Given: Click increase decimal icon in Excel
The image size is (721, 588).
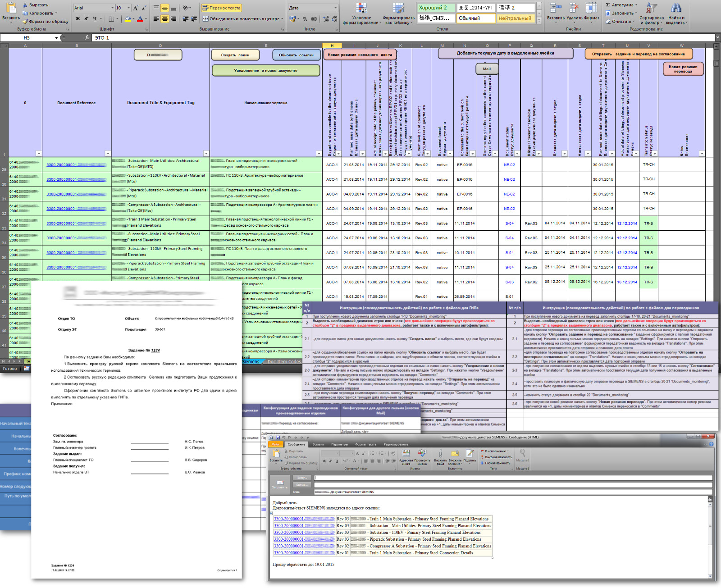Looking at the screenshot, I should [325, 19].
